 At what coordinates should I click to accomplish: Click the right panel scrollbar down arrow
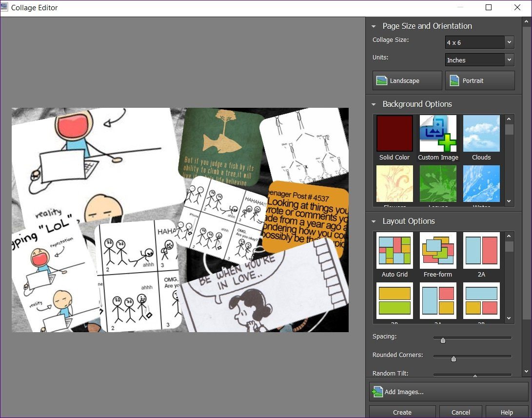click(527, 372)
